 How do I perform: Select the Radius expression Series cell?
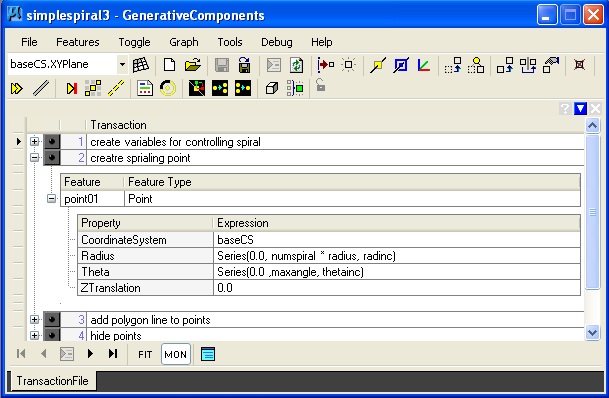click(397, 256)
